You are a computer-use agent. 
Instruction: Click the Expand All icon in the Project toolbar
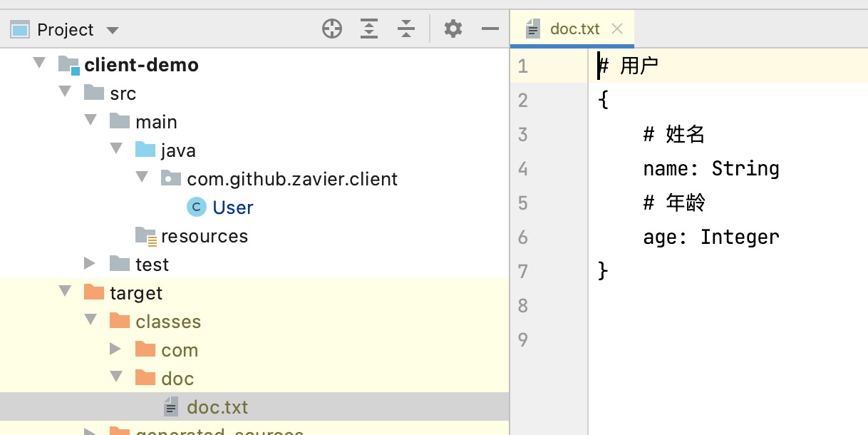point(368,29)
